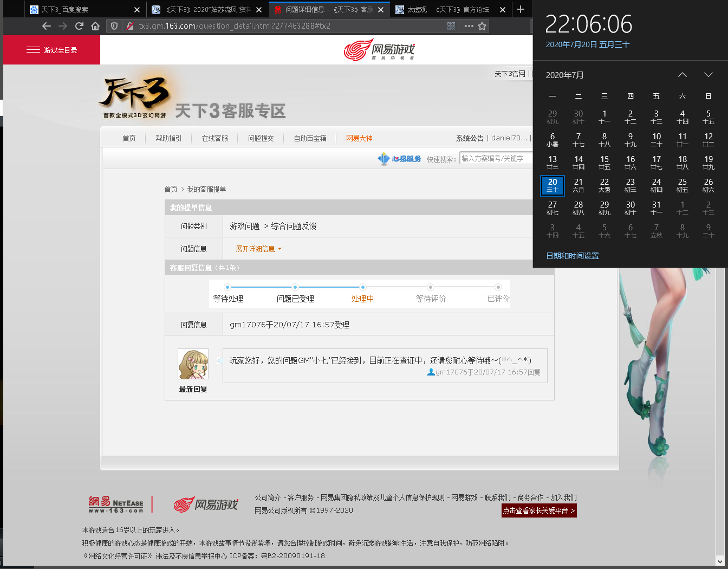Viewport: 728px width, 569px height.
Task: Click the 天下3 game logo
Action: tap(134, 98)
